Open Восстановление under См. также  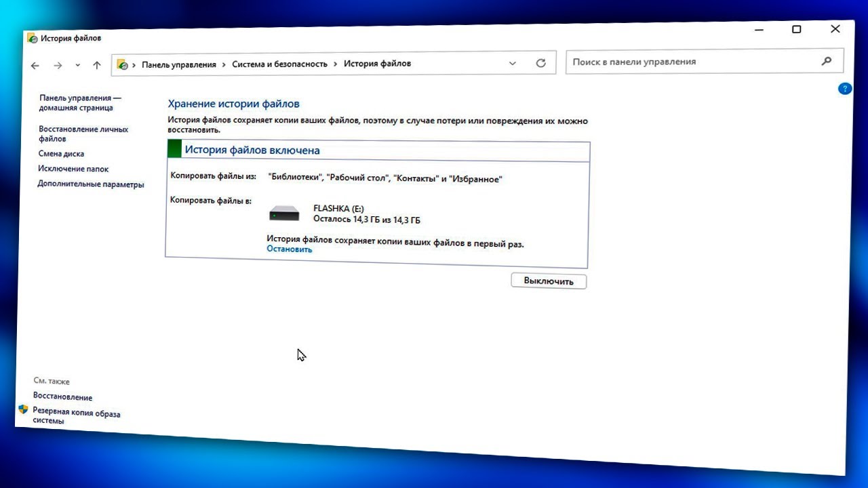point(62,397)
